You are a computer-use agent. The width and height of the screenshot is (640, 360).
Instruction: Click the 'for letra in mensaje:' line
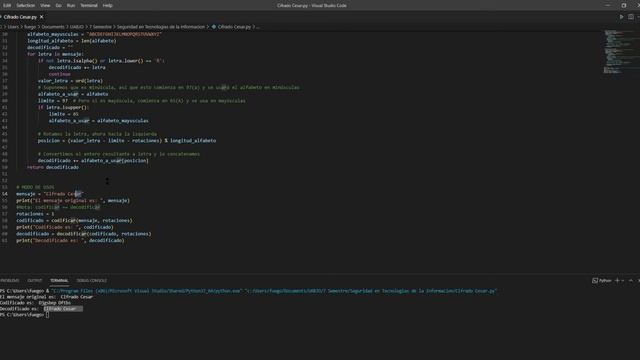click(x=55, y=54)
